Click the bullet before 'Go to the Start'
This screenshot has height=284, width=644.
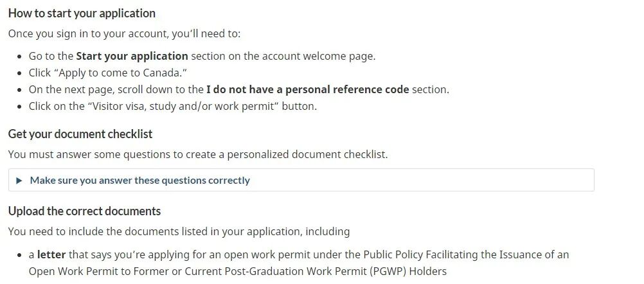pyautogui.click(x=20, y=57)
